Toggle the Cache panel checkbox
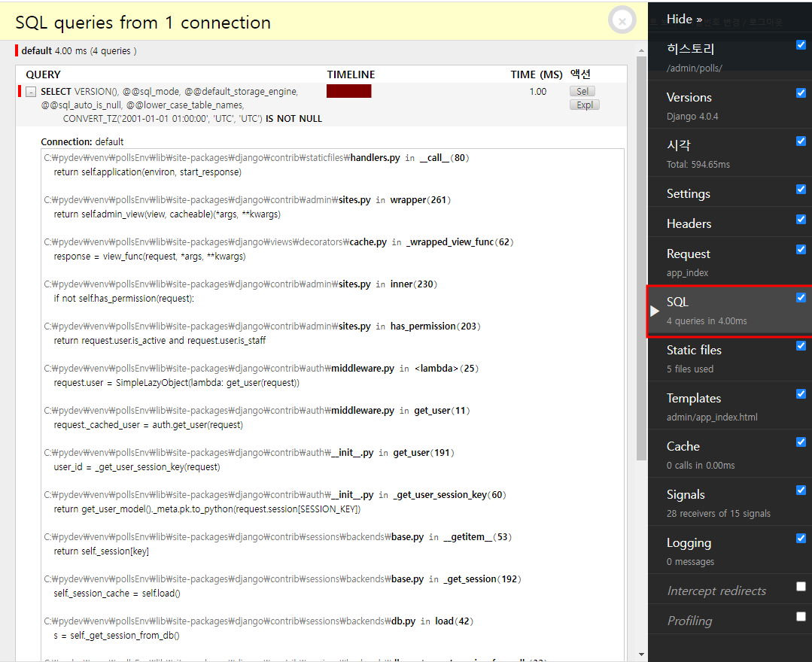The height and width of the screenshot is (662, 812). tap(801, 442)
